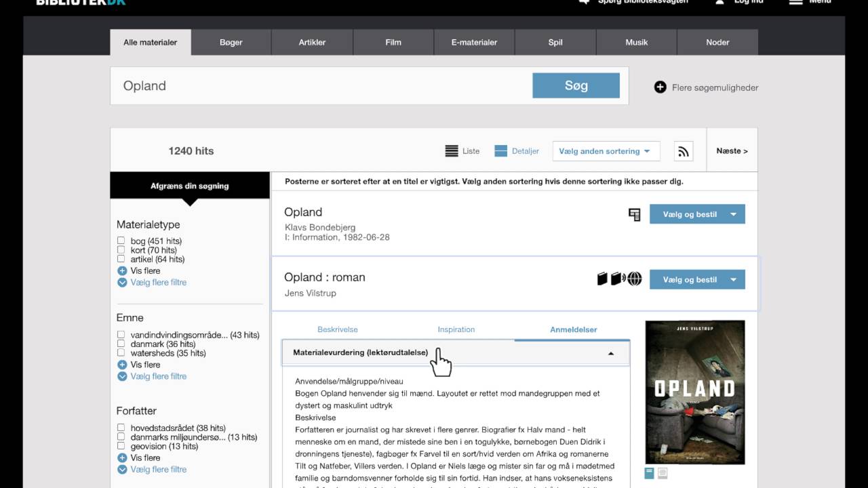The width and height of the screenshot is (868, 488).
Task: Open the Inspiration tab
Action: pyautogui.click(x=456, y=329)
